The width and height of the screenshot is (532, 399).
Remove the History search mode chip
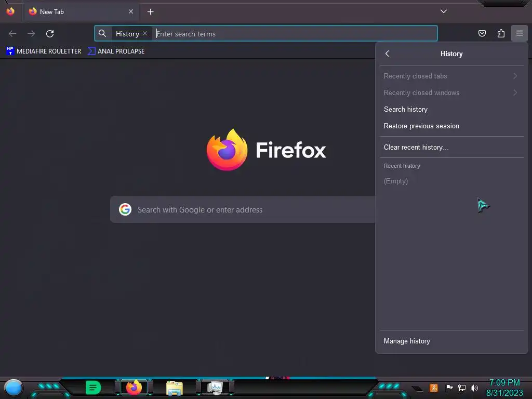(145, 33)
